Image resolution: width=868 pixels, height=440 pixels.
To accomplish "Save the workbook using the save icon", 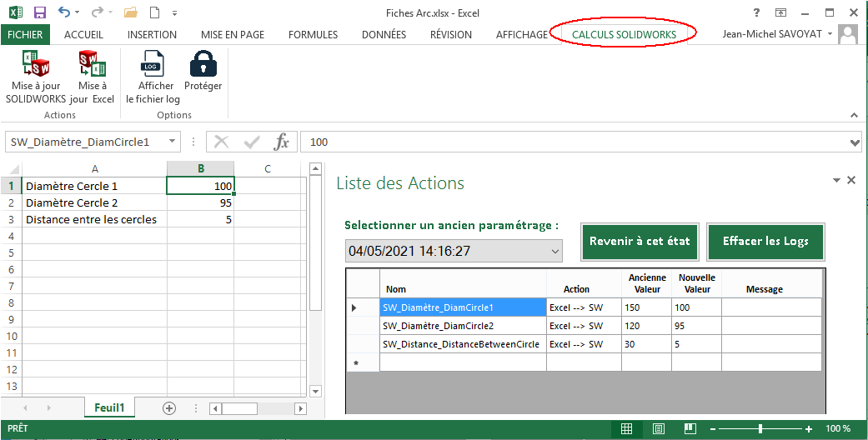I will pyautogui.click(x=39, y=13).
